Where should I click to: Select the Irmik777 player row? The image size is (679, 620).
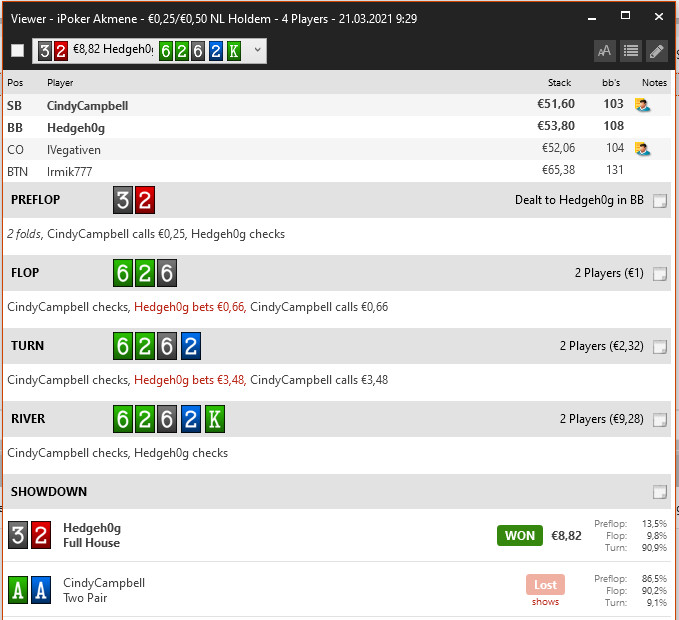click(337, 171)
